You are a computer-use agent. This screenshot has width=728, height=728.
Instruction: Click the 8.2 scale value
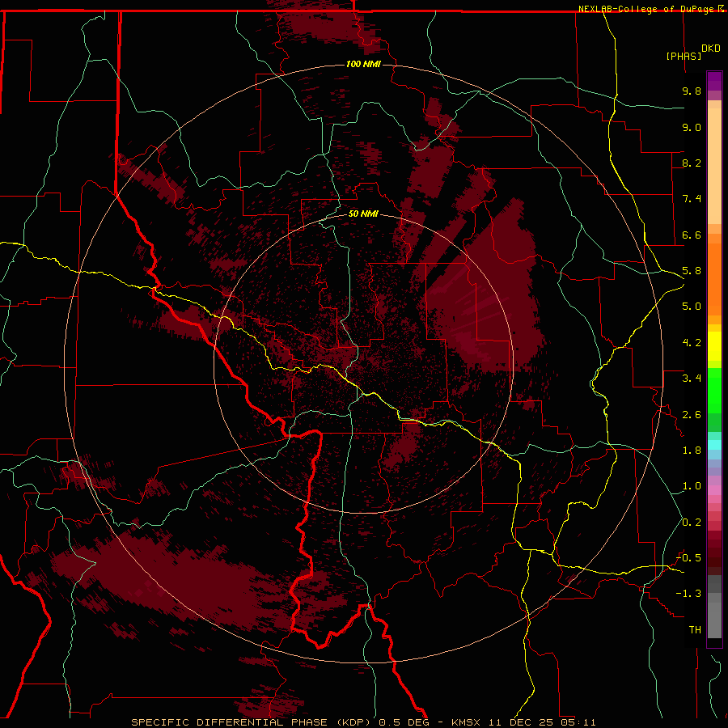click(692, 163)
